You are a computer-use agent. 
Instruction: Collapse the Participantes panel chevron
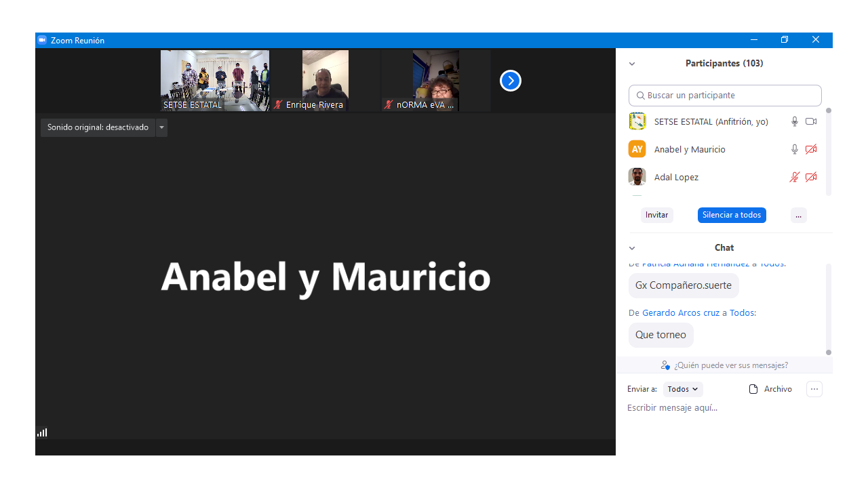[632, 64]
